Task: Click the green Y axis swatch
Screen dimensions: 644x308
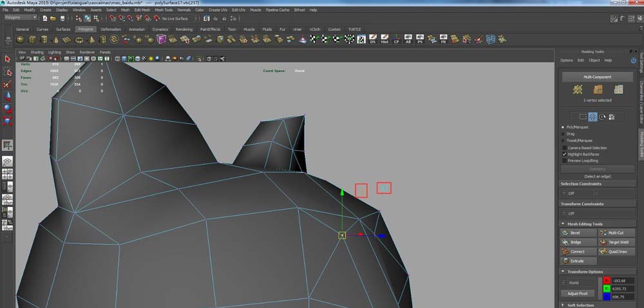Action: click(607, 289)
